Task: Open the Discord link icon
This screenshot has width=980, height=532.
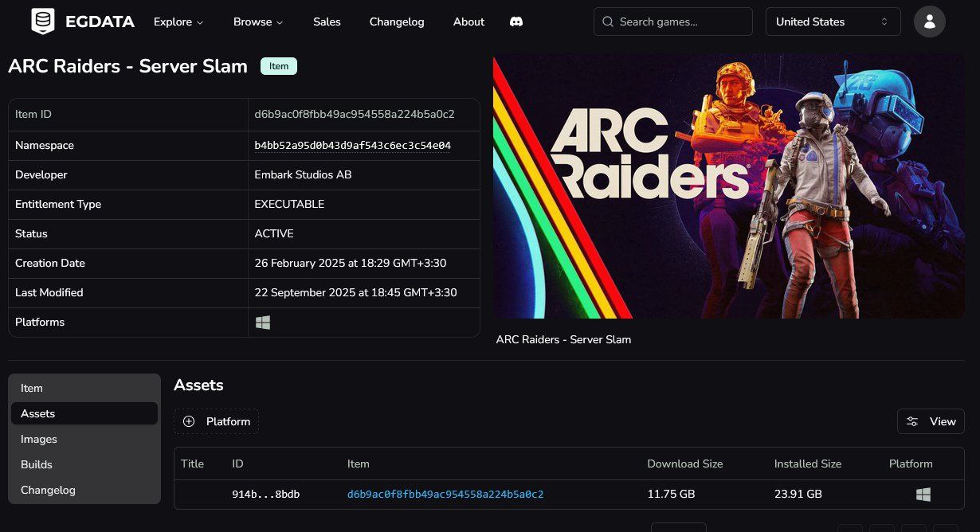Action: pyautogui.click(x=516, y=22)
